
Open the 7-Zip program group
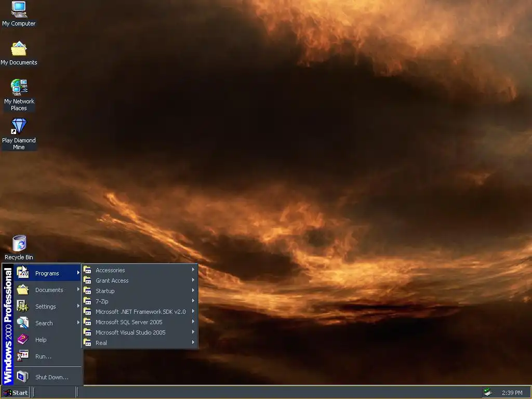pyautogui.click(x=139, y=301)
